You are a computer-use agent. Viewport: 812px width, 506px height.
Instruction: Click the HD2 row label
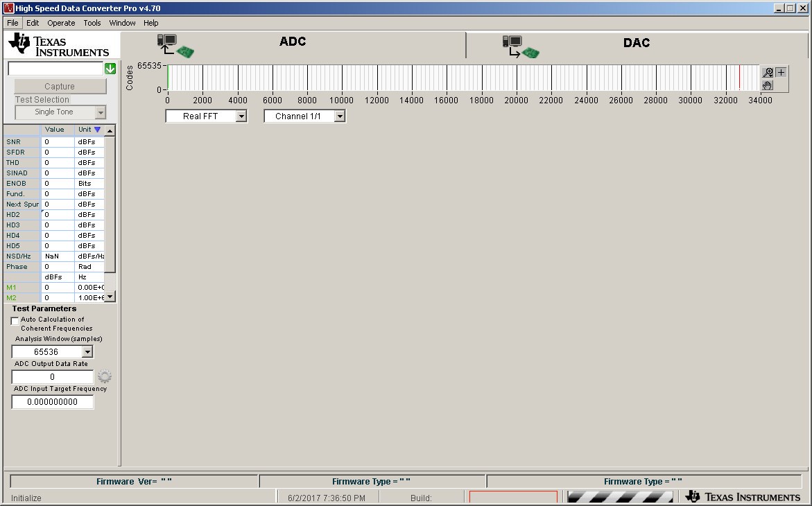[x=22, y=214]
